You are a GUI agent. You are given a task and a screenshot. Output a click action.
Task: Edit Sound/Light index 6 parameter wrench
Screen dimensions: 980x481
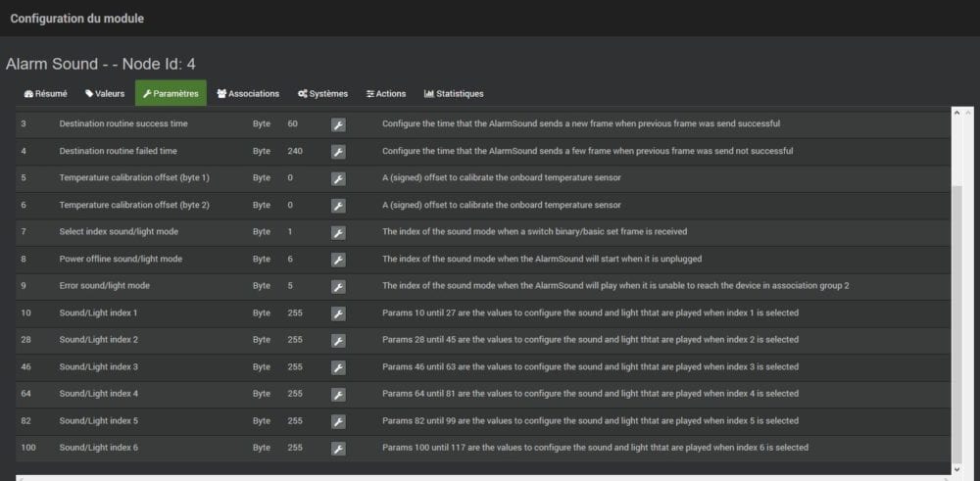point(338,448)
